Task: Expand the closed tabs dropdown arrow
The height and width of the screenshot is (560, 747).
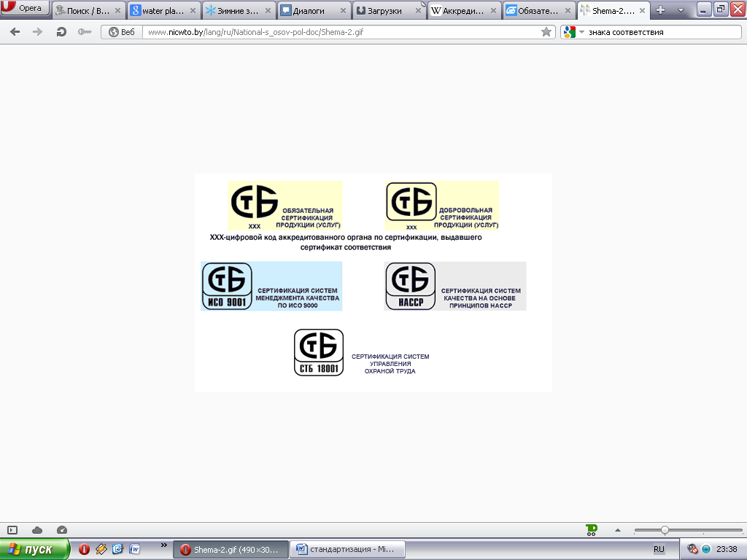Action: pos(681,10)
